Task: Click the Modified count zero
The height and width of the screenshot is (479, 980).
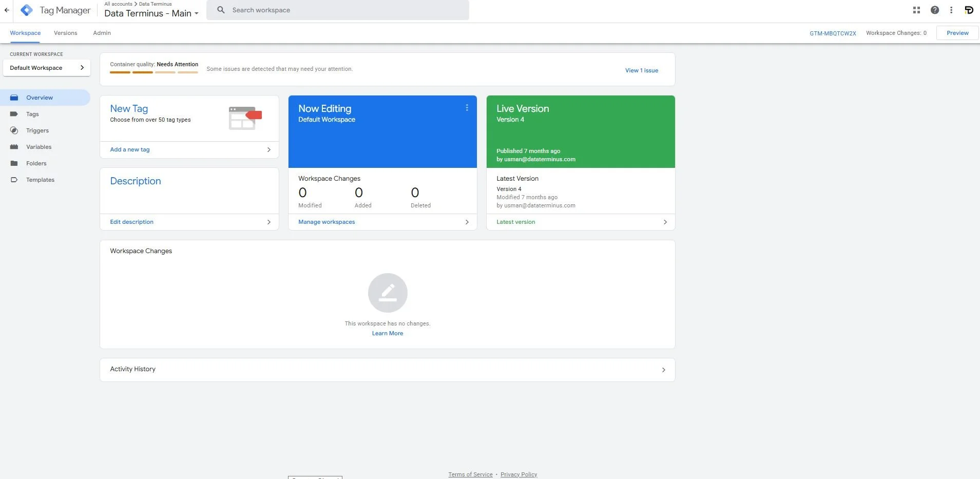Action: coord(303,193)
